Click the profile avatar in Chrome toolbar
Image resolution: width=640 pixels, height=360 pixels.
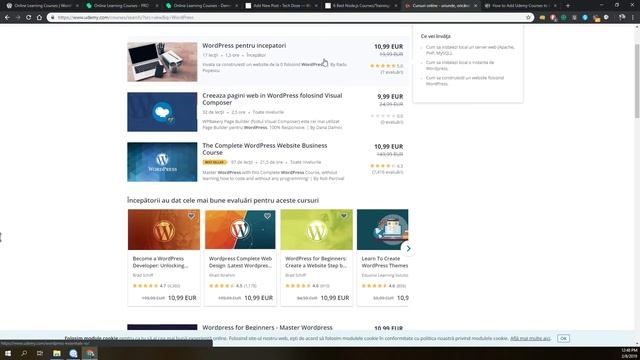point(622,18)
